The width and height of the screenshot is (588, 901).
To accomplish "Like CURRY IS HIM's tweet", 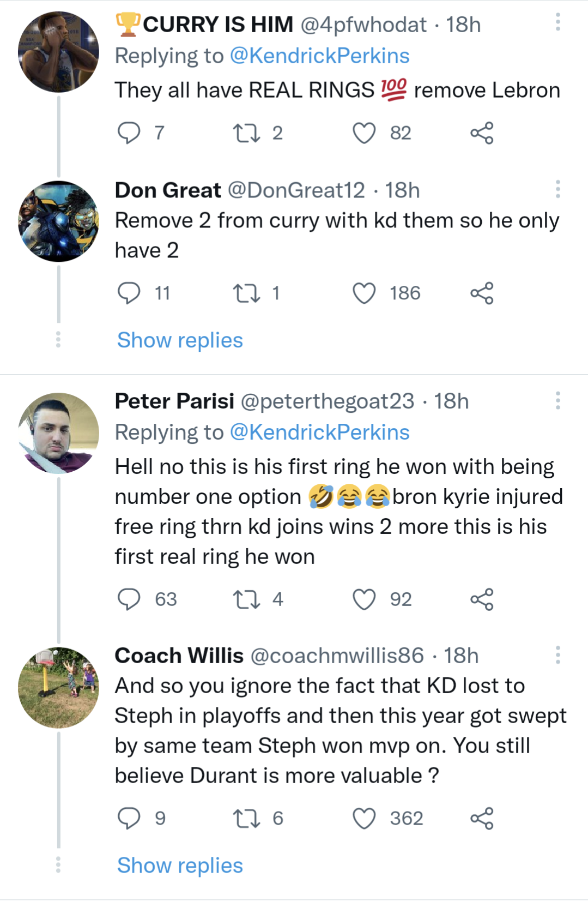I will [x=364, y=133].
